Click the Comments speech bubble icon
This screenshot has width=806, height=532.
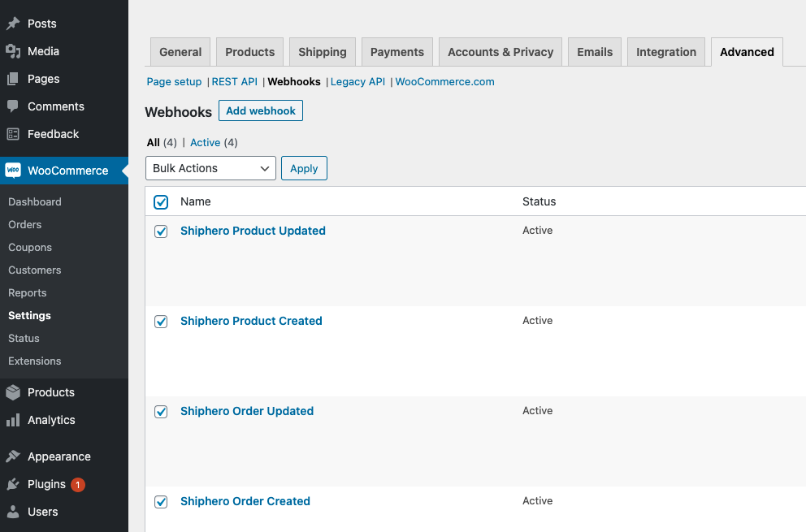(13, 106)
